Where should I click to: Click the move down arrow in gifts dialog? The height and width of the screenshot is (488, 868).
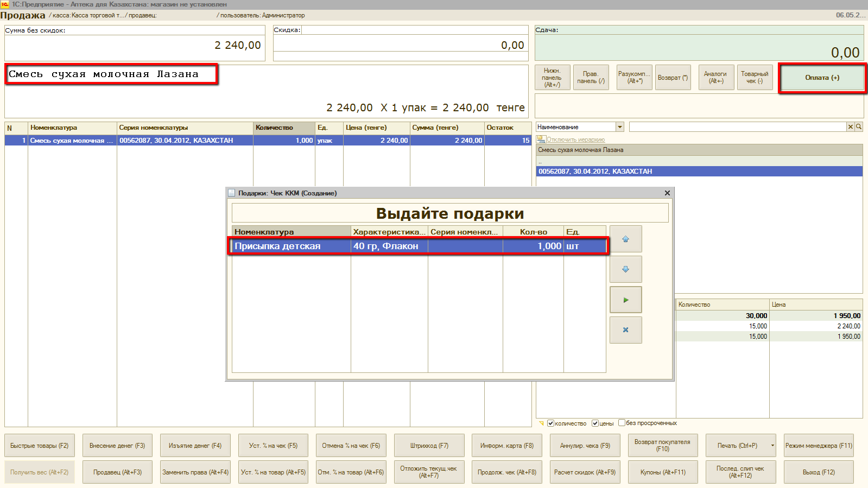click(x=625, y=269)
